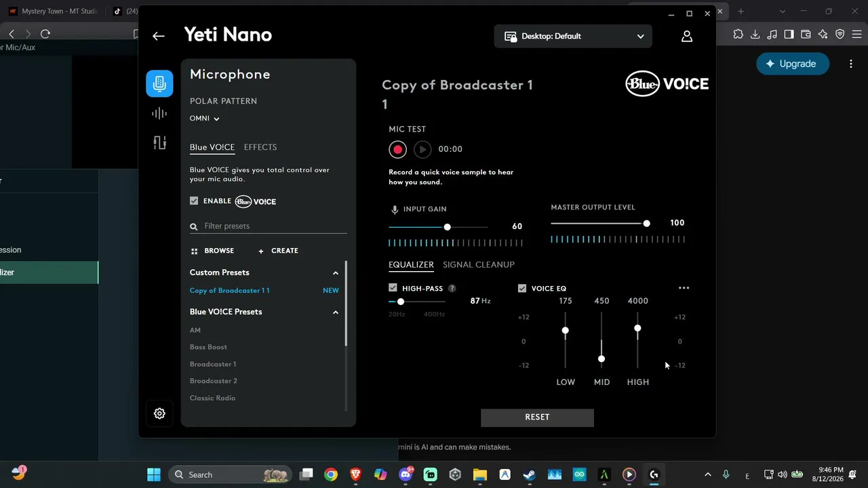Click the BROWSE presets button

click(212, 251)
